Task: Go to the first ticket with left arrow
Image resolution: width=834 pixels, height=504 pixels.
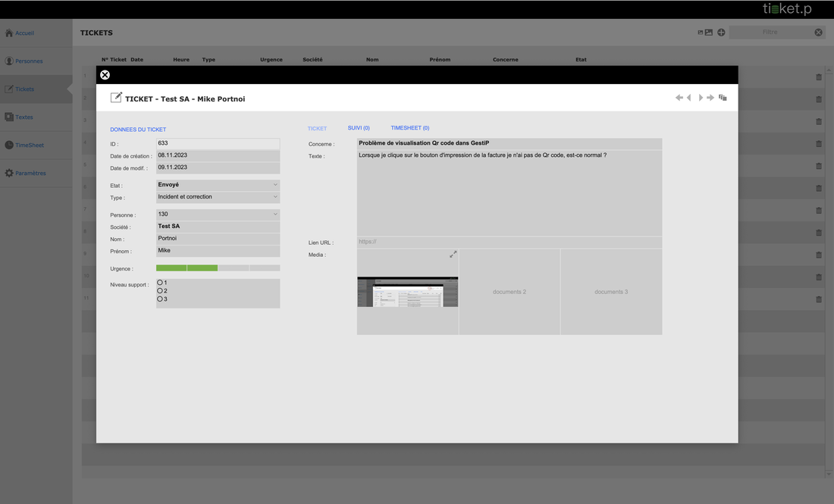Action: pyautogui.click(x=679, y=98)
